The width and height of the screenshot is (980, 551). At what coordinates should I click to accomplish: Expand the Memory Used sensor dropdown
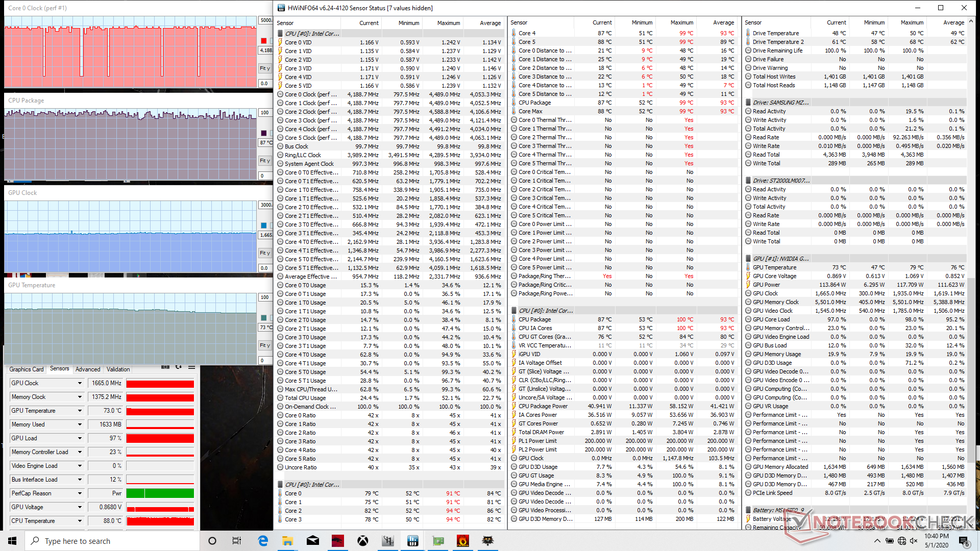pyautogui.click(x=80, y=424)
